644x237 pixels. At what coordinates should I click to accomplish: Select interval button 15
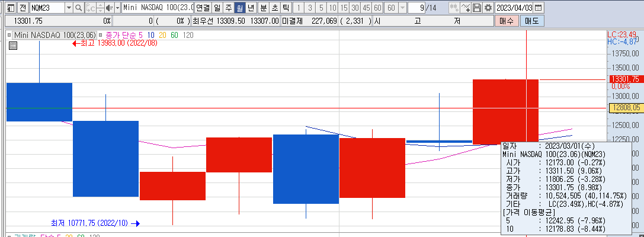pyautogui.click(x=344, y=8)
